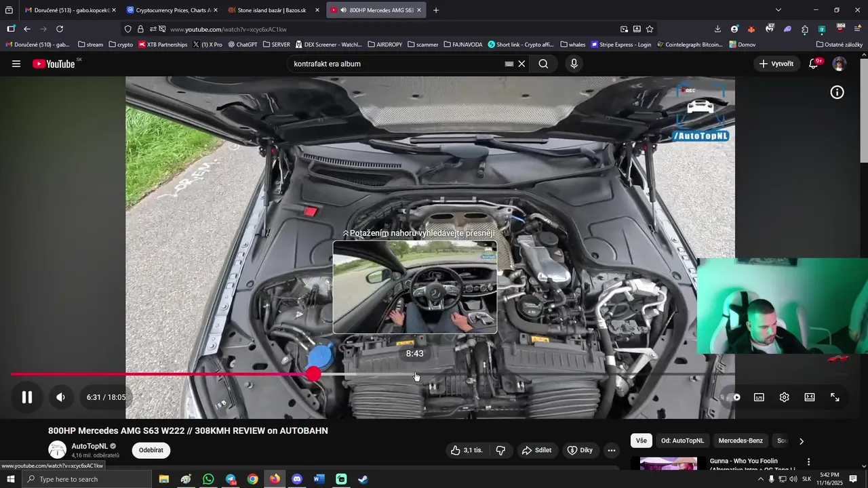Open the YouTube hamburger menu
This screenshot has width=868, height=488.
click(16, 64)
